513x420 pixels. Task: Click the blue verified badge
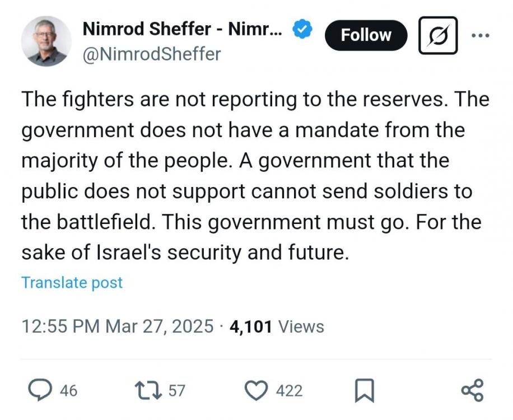pos(304,29)
